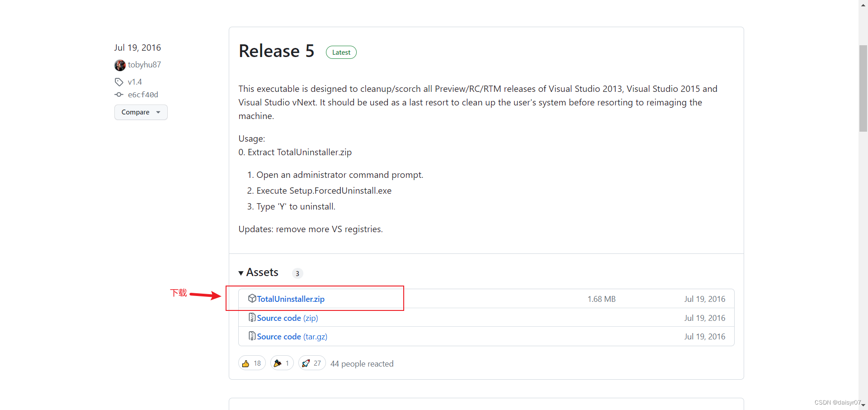Click the 'Open an administrator command prompt.' step
Screen dimensions: 868x410
pyautogui.click(x=340, y=175)
